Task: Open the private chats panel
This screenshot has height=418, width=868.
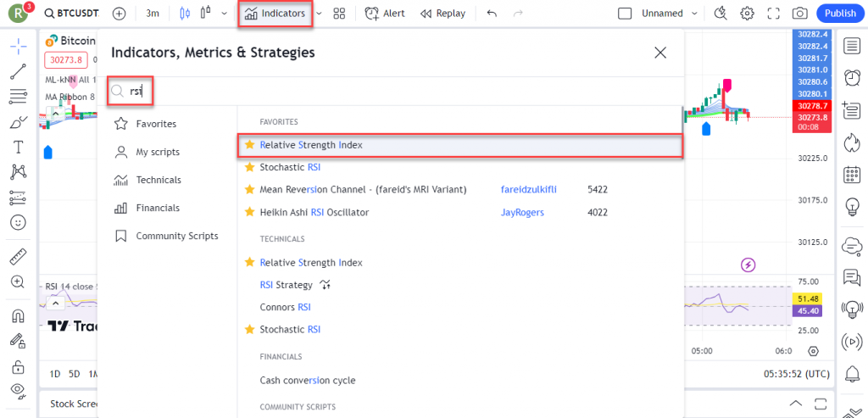Action: (x=853, y=276)
